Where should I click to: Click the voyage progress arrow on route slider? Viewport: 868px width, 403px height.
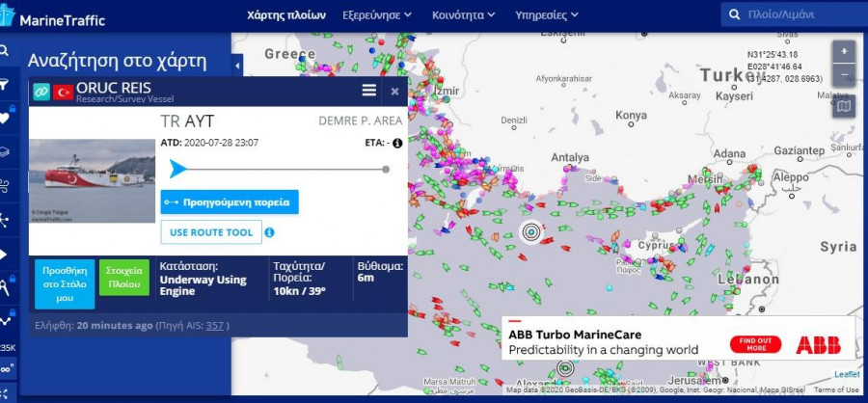[x=177, y=169]
